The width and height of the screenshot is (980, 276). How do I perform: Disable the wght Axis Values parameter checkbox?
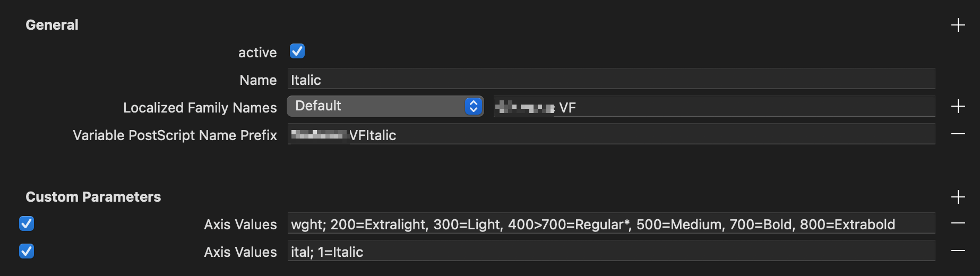pyautogui.click(x=27, y=223)
